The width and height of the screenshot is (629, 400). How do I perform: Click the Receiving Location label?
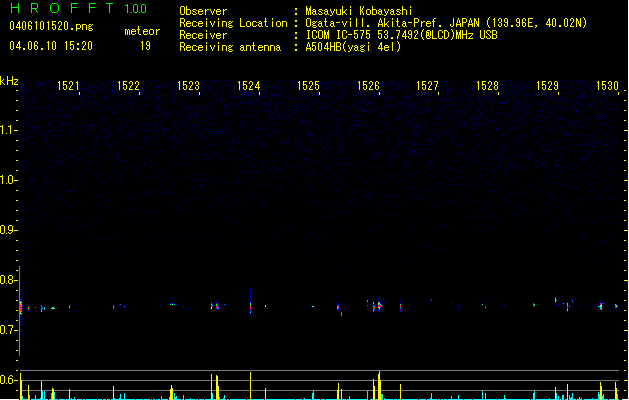[x=233, y=23]
